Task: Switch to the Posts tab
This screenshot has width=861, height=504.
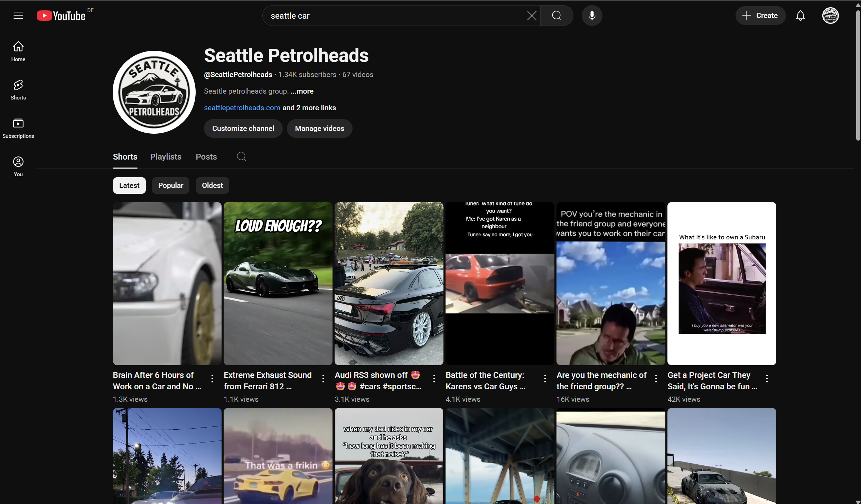Action: [x=206, y=157]
